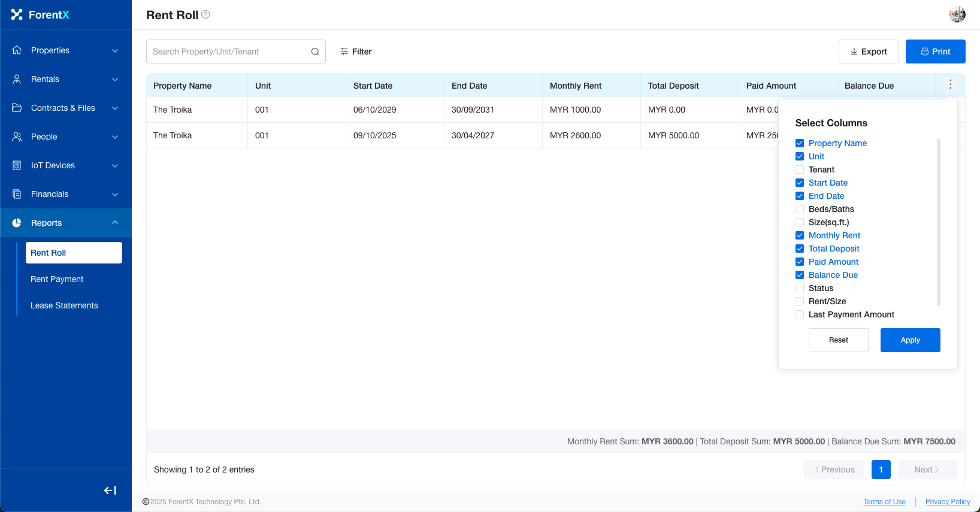Click the IoT Devices sidebar icon

(x=17, y=165)
